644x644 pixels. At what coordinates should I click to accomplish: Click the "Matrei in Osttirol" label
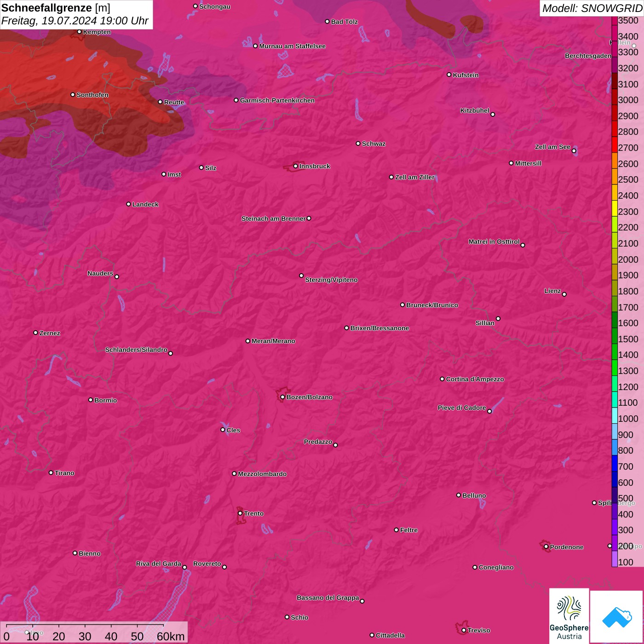(494, 241)
